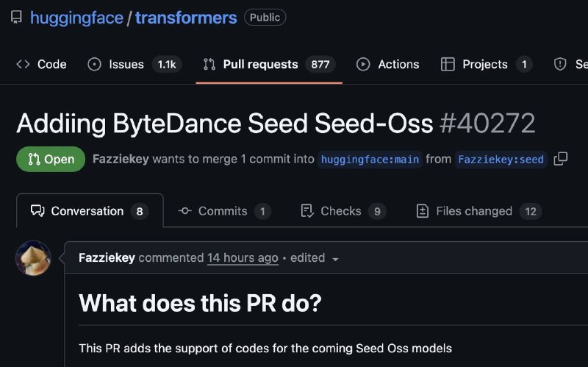Select the Conversation tab
The height and width of the screenshot is (367, 588).
[90, 211]
